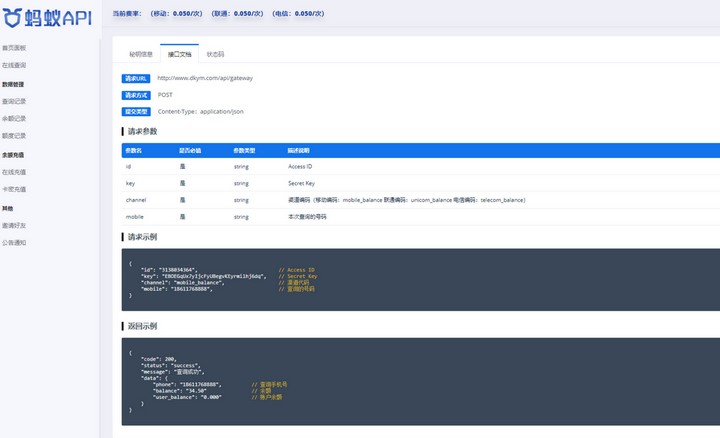Viewport: 720px width, 438px height.
Task: Click the 联通 0.050/次 rate in header
Action: tap(237, 14)
